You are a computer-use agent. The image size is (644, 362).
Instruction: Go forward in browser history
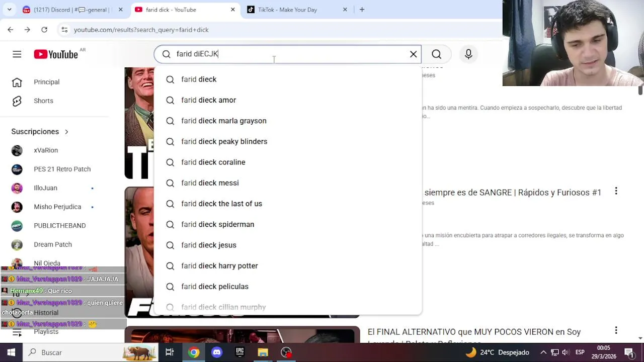coord(27,30)
